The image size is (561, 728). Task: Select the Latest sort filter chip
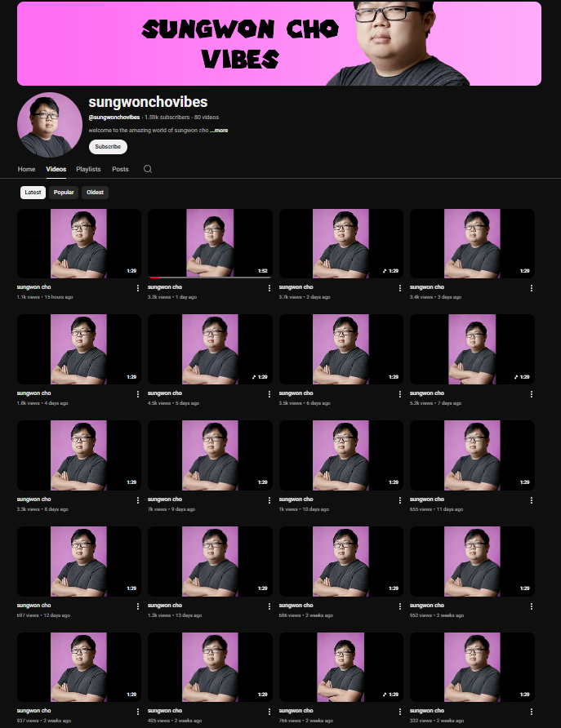(33, 193)
